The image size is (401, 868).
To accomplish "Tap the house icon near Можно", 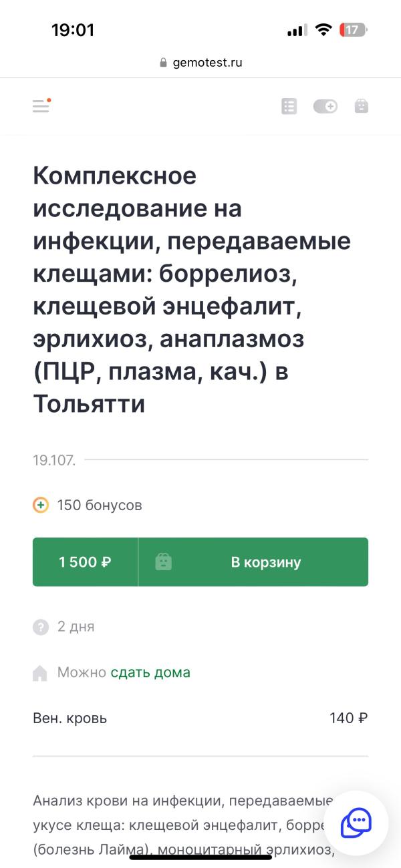I will point(40,673).
